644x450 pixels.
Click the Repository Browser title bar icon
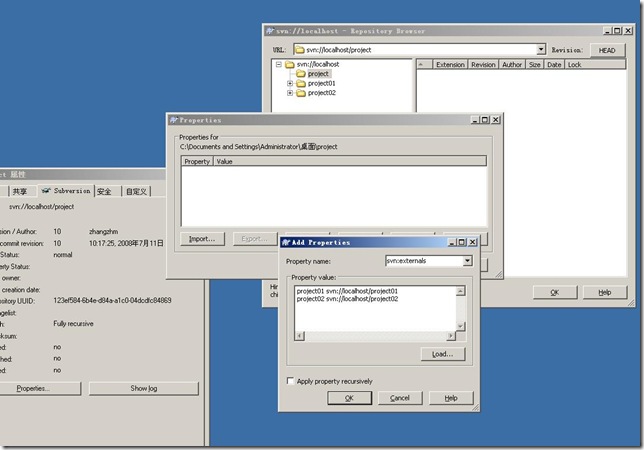point(271,32)
